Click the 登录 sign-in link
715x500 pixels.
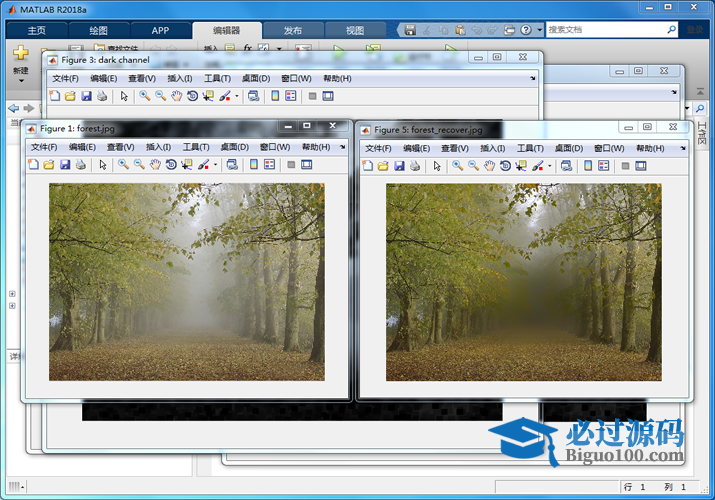point(695,30)
